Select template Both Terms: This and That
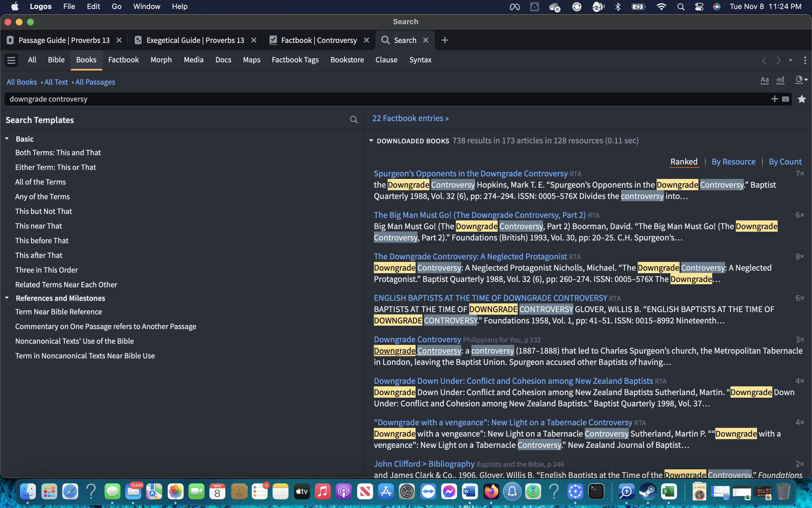Screen dimensions: 812x508 click(58, 152)
